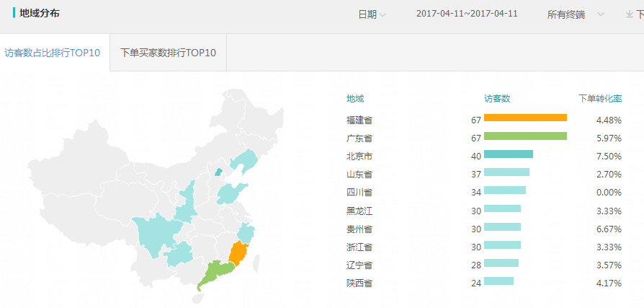This screenshot has height=308, width=644.
Task: Click the 6.67% conversion rate value
Action: 609,229
